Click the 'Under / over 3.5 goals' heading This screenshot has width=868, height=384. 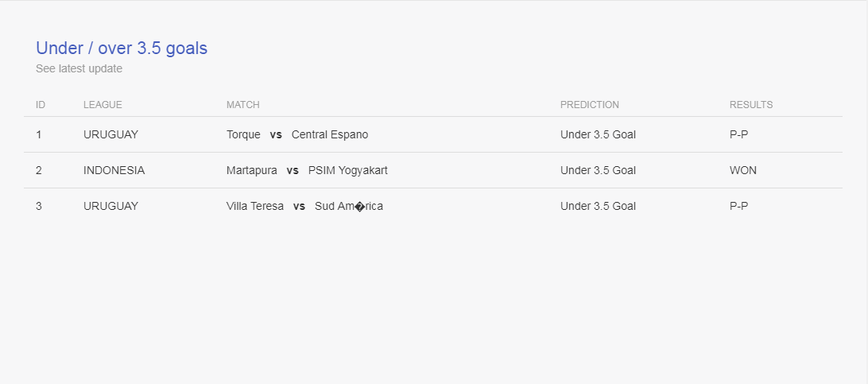(x=122, y=48)
